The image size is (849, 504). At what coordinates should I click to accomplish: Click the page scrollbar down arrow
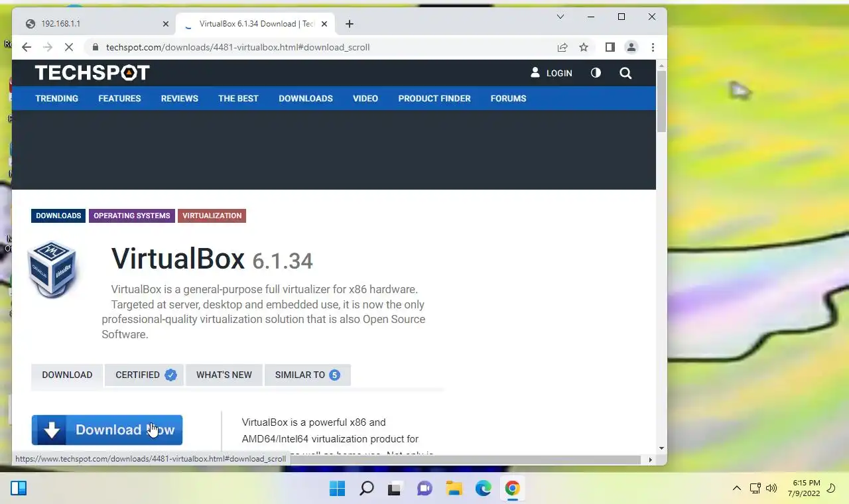coord(661,449)
